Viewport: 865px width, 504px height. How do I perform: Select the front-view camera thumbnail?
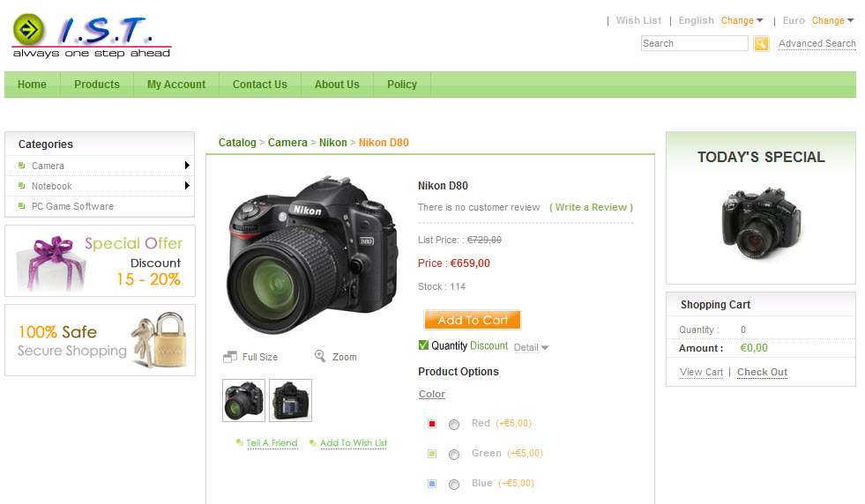pyautogui.click(x=244, y=400)
